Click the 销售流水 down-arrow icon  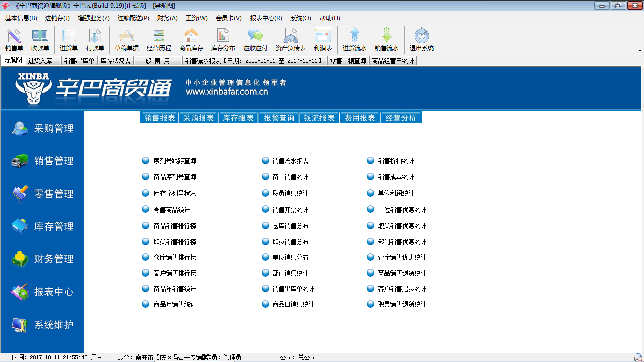point(387,40)
